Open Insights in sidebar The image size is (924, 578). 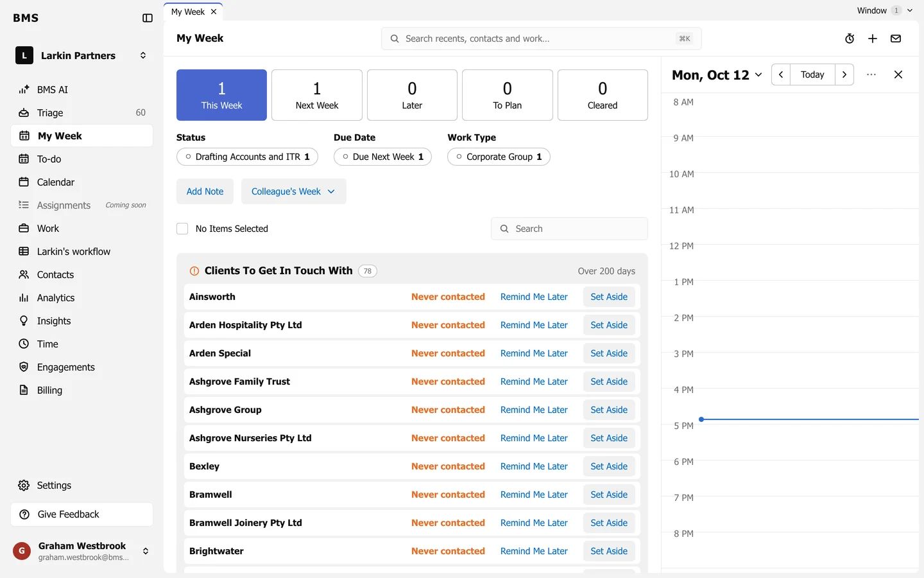[81, 321]
